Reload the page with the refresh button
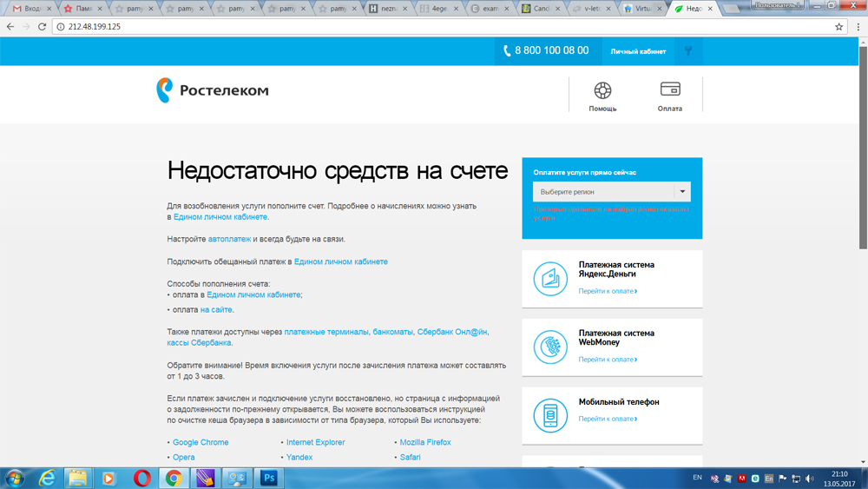The height and width of the screenshot is (489, 868). [x=42, y=27]
